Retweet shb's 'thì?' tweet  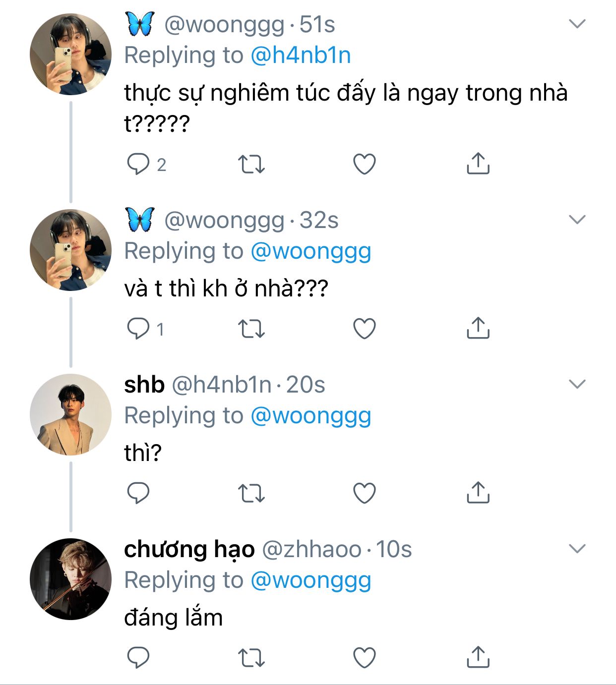251,493
